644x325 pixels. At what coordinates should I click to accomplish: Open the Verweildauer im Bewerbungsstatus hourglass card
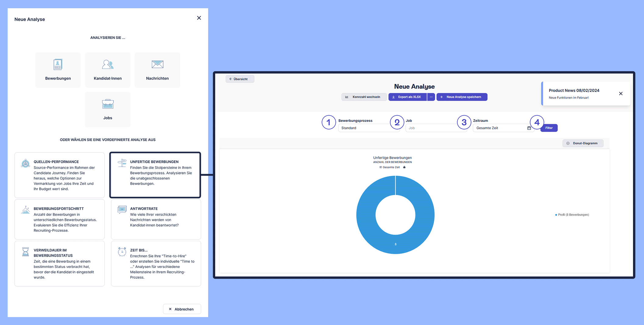[59, 263]
